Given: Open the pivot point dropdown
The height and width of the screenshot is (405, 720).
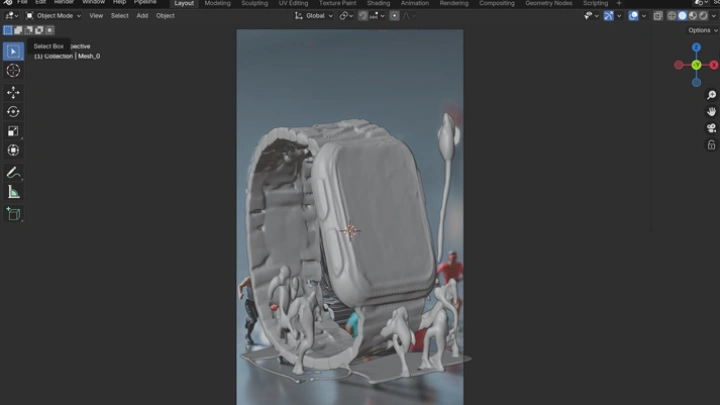Looking at the screenshot, I should click(346, 16).
